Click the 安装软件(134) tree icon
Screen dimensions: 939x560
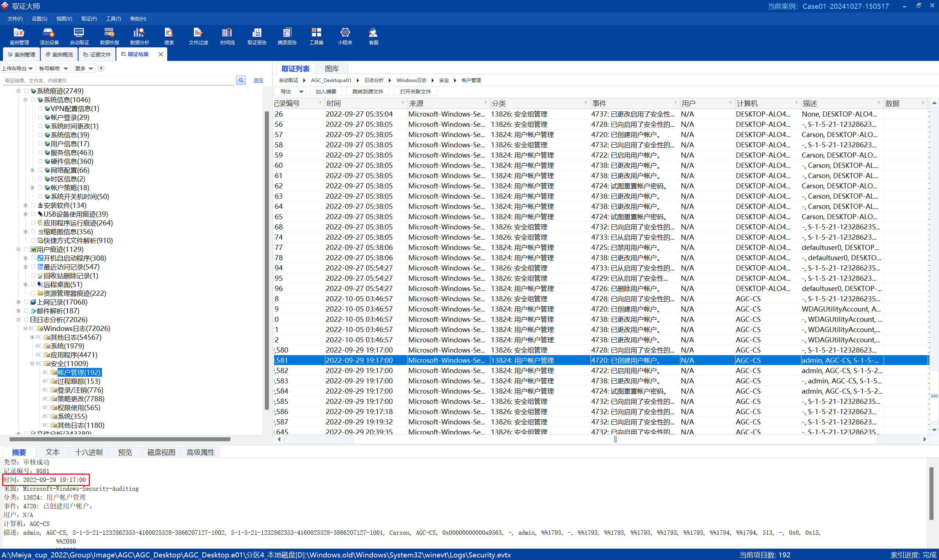coord(40,205)
